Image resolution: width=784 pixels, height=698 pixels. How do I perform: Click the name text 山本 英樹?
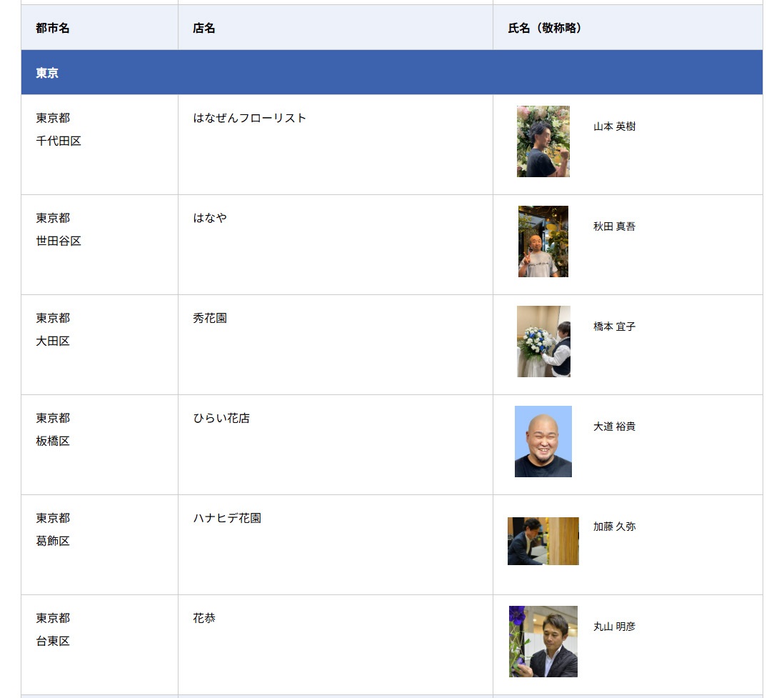click(x=614, y=126)
